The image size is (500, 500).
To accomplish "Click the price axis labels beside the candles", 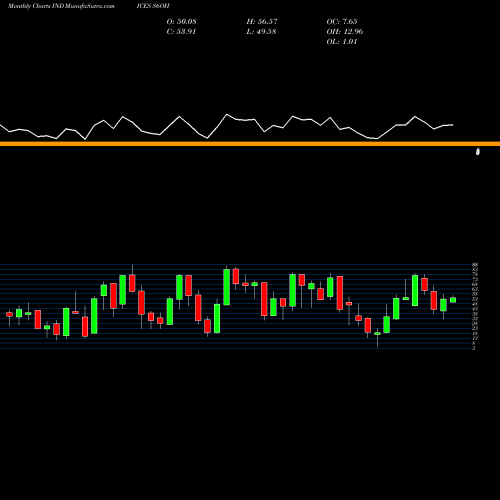I will coord(475,306).
